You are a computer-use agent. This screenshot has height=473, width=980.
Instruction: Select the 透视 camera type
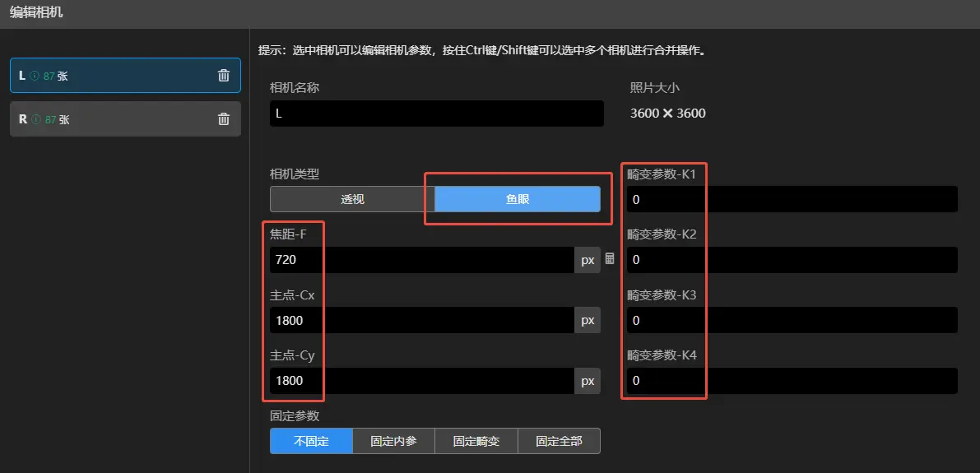point(352,199)
